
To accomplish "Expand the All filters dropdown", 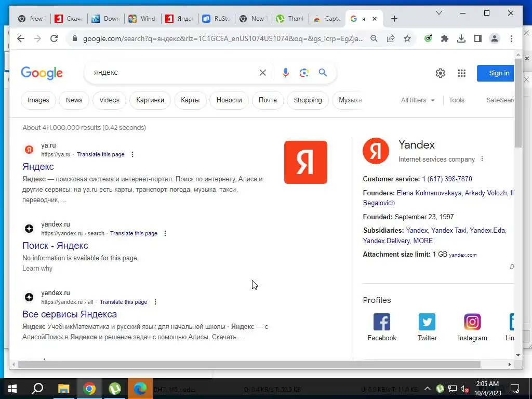I will point(418,100).
